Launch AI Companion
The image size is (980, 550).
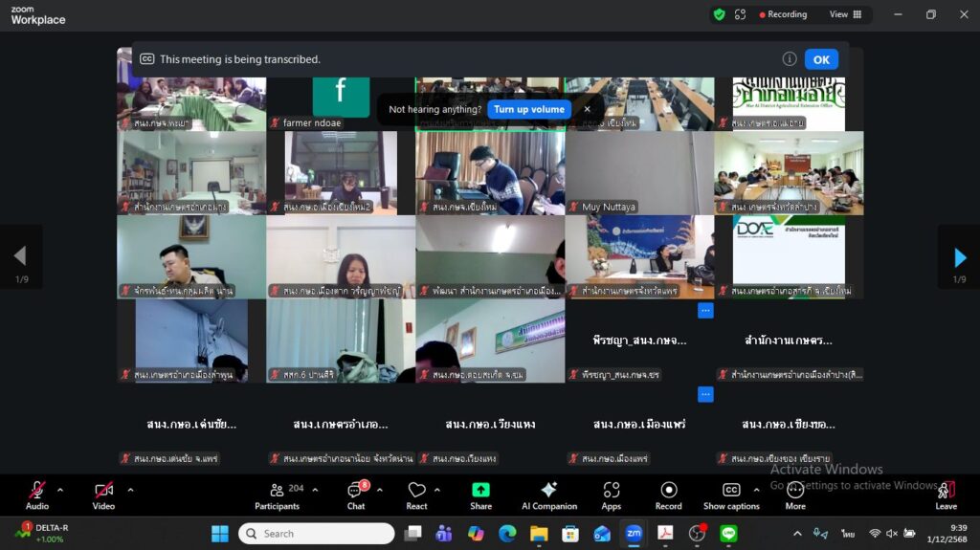(x=548, y=494)
